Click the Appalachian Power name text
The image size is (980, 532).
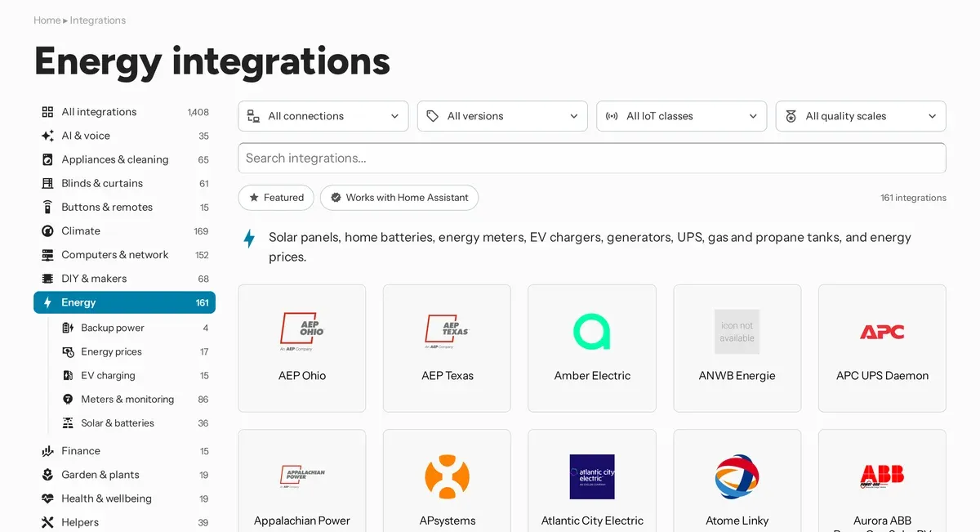[302, 521]
